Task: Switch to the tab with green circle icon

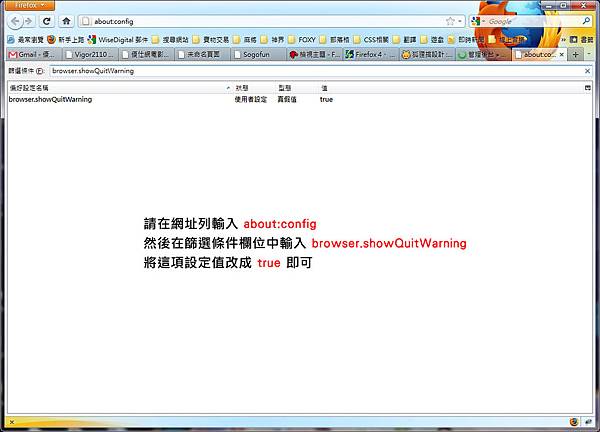Action: (x=483, y=55)
